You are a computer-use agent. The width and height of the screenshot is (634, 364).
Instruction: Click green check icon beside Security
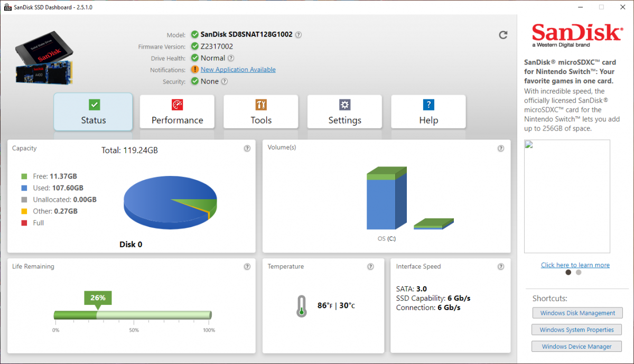pyautogui.click(x=195, y=81)
